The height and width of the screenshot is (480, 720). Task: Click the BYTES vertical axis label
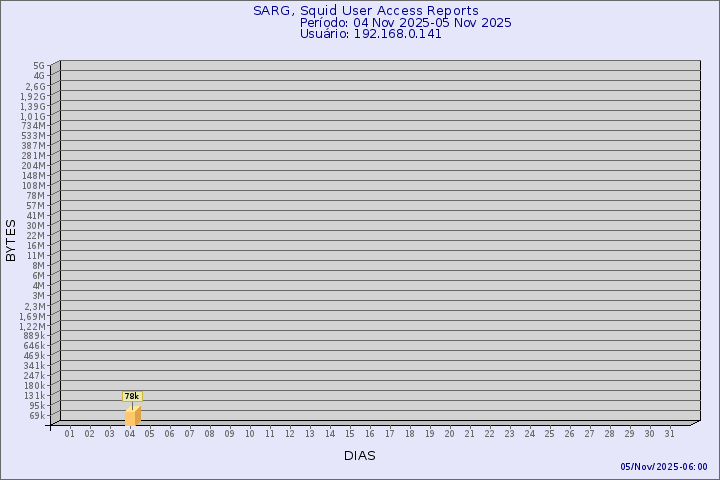[x=11, y=240]
